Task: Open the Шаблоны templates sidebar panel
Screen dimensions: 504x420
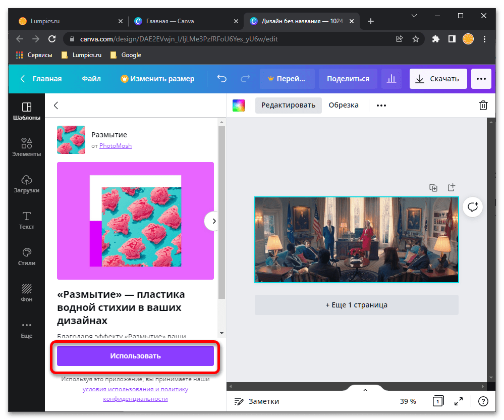Action: [x=27, y=111]
